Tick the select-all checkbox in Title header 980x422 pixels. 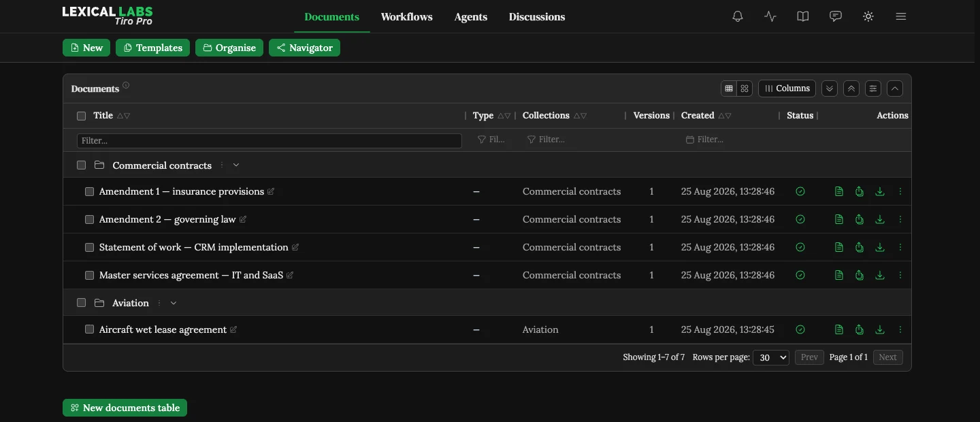pyautogui.click(x=82, y=116)
